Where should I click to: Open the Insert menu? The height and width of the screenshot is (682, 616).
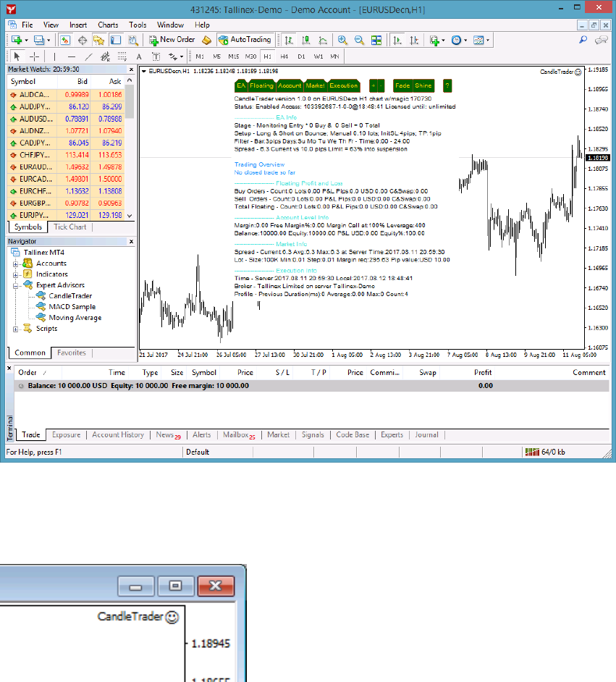click(78, 25)
